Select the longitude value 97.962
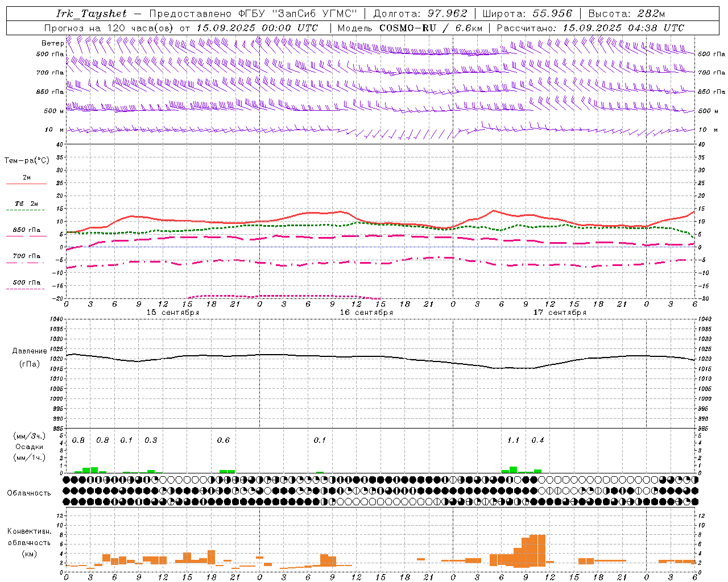Image resolution: width=728 pixels, height=582 pixels. pos(448,14)
